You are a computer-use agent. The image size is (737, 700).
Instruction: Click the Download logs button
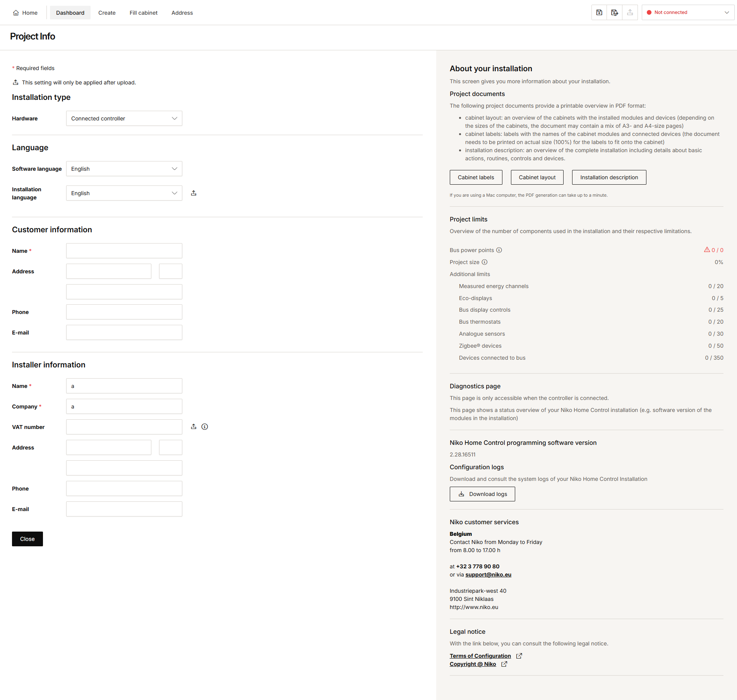(x=482, y=494)
